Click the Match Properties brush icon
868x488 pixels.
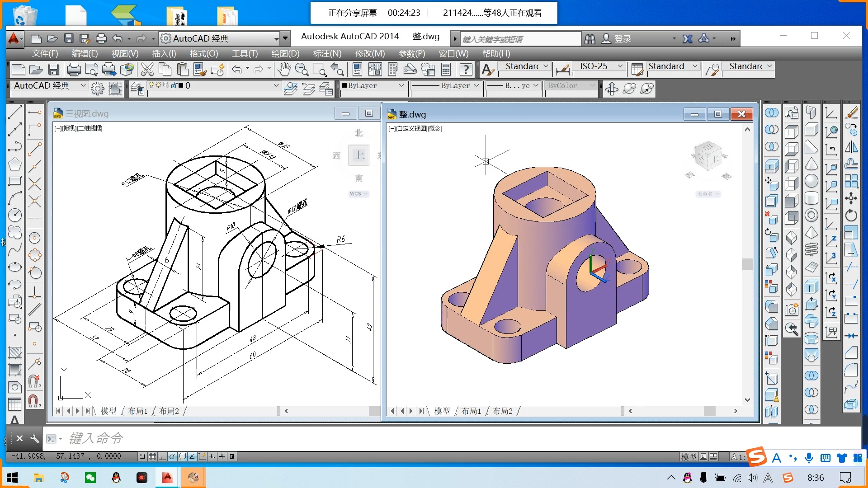point(200,70)
